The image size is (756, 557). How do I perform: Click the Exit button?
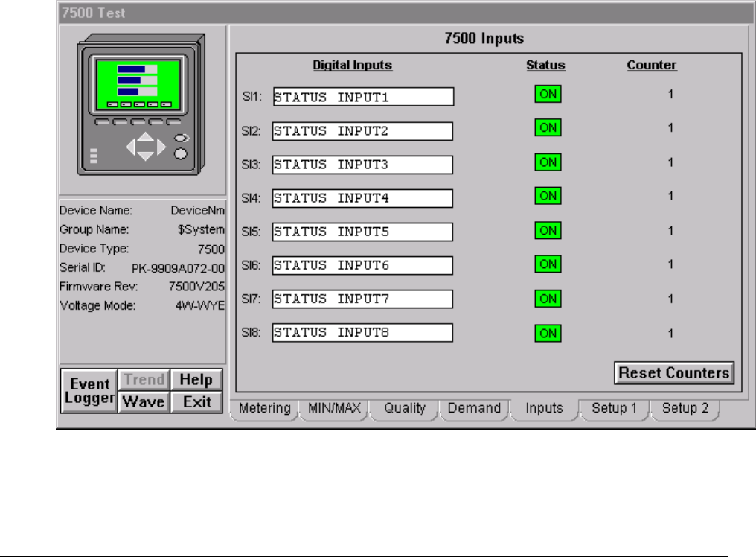coord(196,402)
